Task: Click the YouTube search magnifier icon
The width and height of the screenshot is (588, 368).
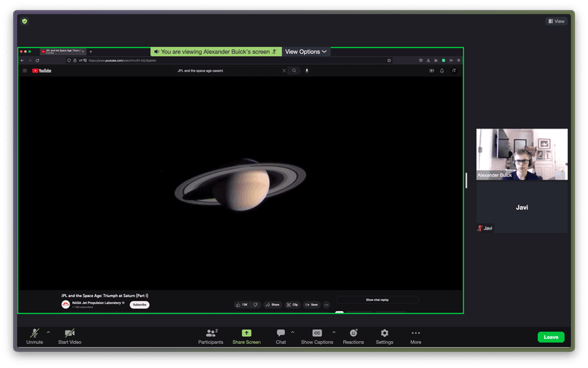Action: click(x=294, y=71)
